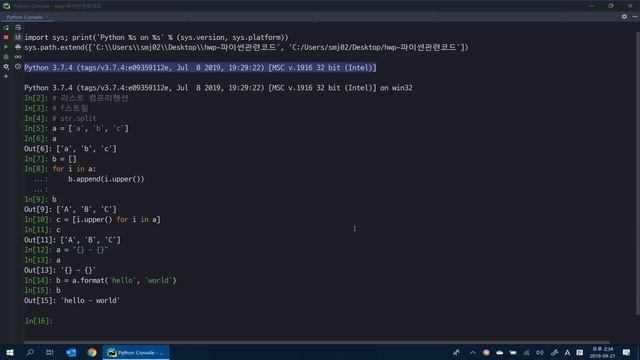The height and width of the screenshot is (360, 640).
Task: Click the green Execute arrow icon
Action: pyautogui.click(x=6, y=47)
